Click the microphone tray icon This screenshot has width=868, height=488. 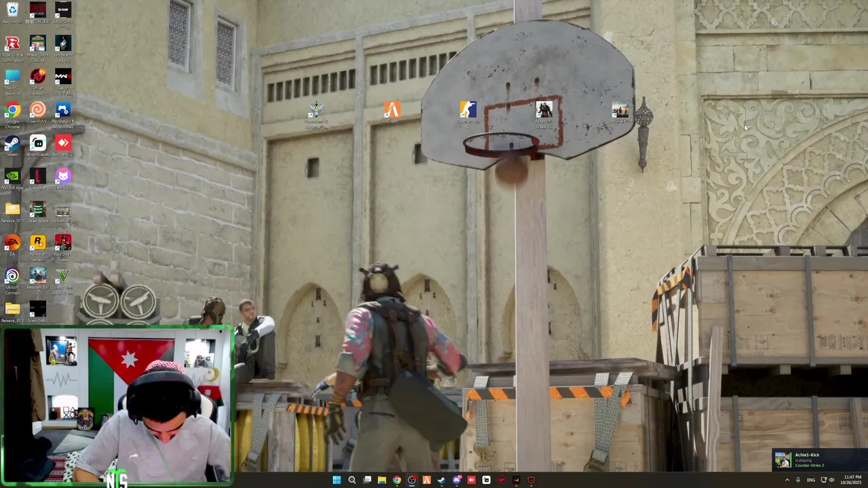798,480
